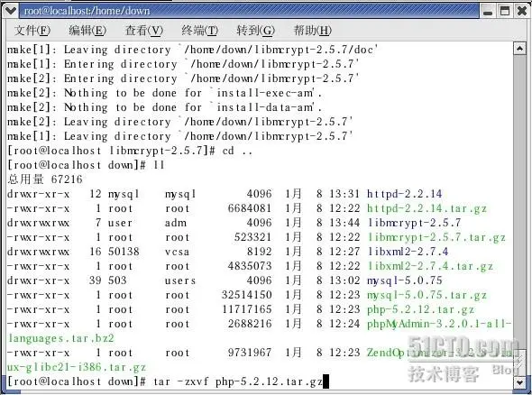Image resolution: width=532 pixels, height=395 pixels.
Task: Open the 编辑(E) menu
Action: click(x=87, y=31)
